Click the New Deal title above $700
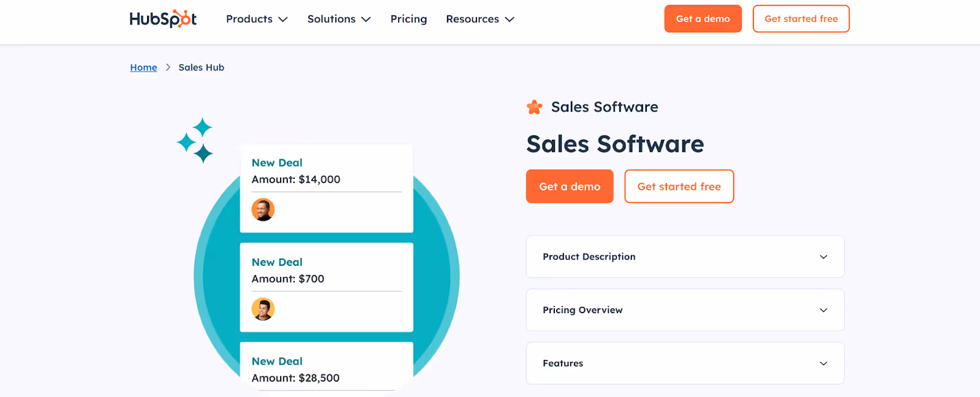The image size is (980, 397). (x=277, y=262)
